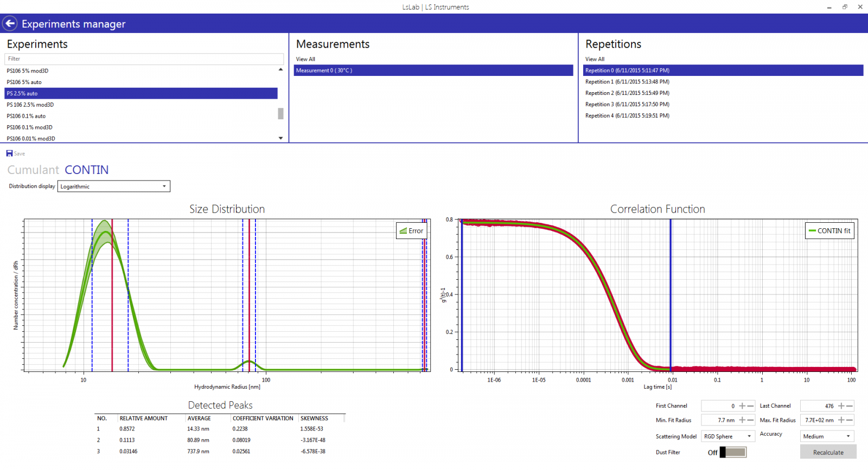Toggle the Dust Filter switch
868x470 pixels.
coord(733,452)
